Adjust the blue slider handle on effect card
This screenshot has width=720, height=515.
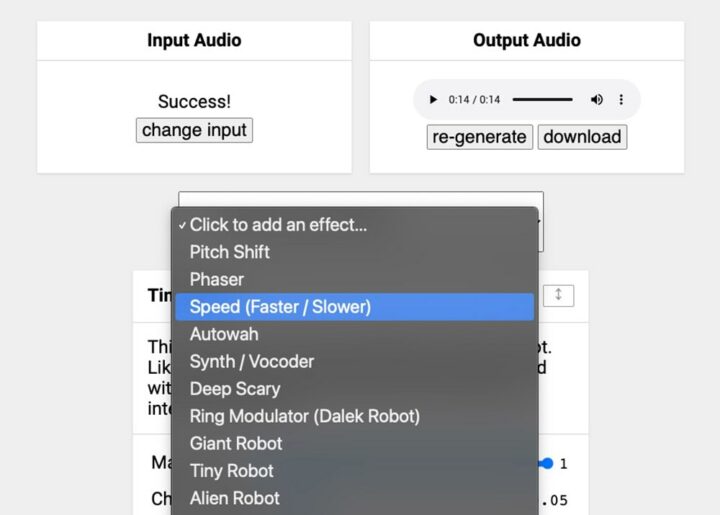[x=546, y=463]
